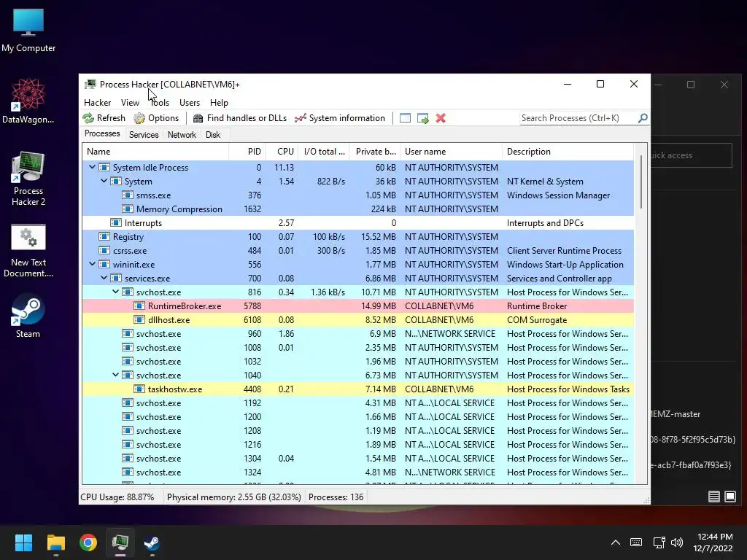Sort by the Name column header
The height and width of the screenshot is (560, 747).
click(x=155, y=152)
